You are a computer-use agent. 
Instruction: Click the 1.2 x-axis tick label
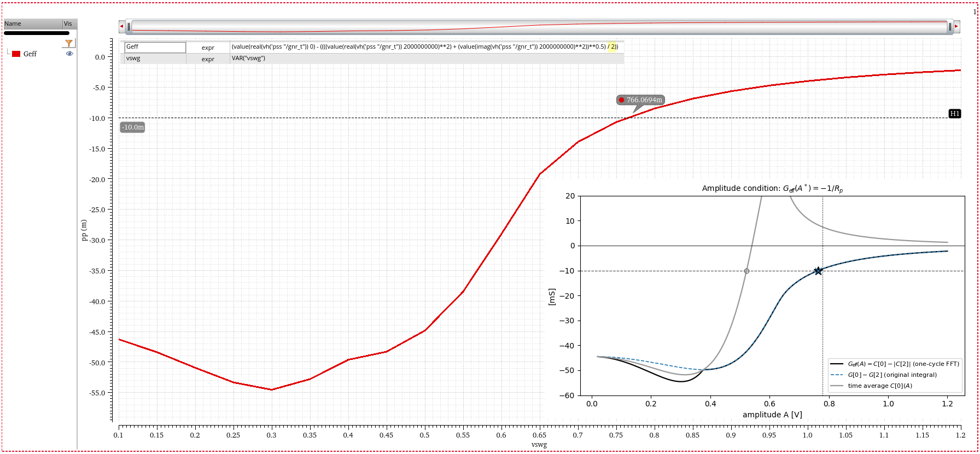pyautogui.click(x=960, y=435)
